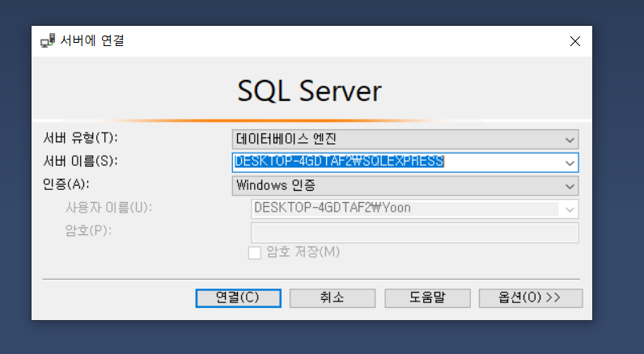The width and height of the screenshot is (644, 354).
Task: Click the 암호(P): label
Action: click(88, 230)
